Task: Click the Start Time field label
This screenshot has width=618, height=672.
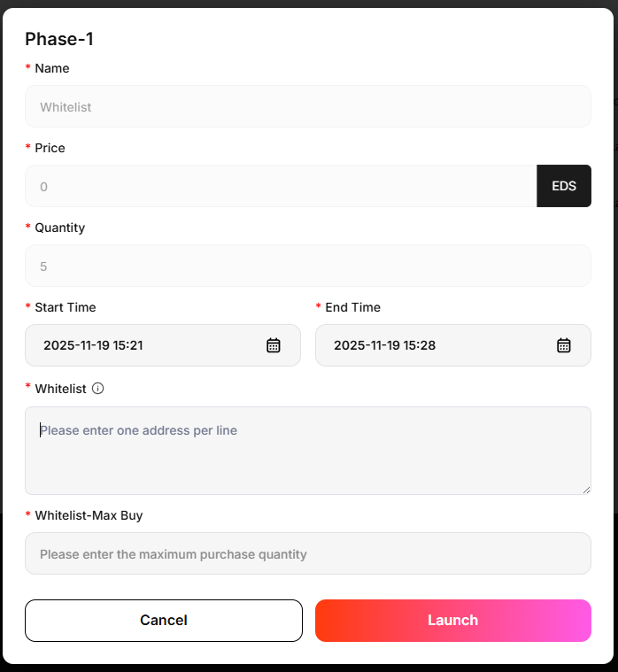Action: [x=66, y=307]
